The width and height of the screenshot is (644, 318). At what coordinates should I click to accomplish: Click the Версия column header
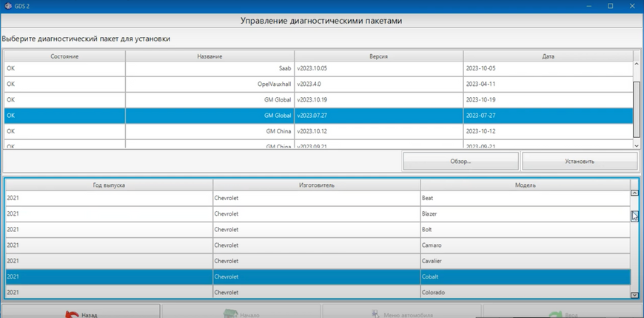point(378,56)
